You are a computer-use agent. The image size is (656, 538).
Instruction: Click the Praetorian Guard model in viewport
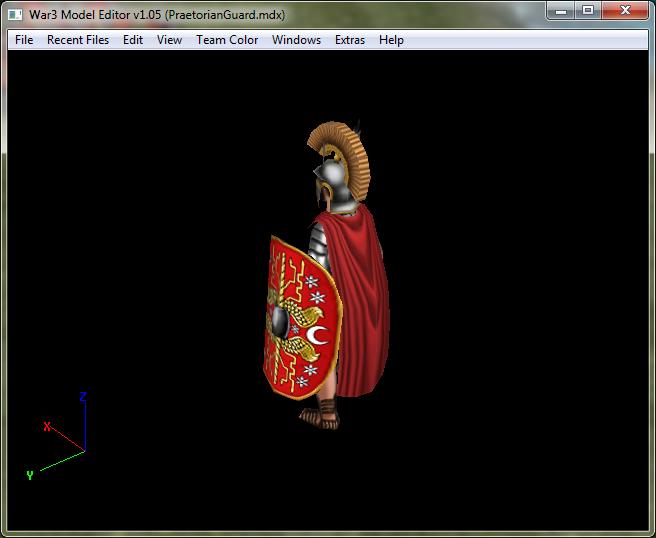click(327, 276)
